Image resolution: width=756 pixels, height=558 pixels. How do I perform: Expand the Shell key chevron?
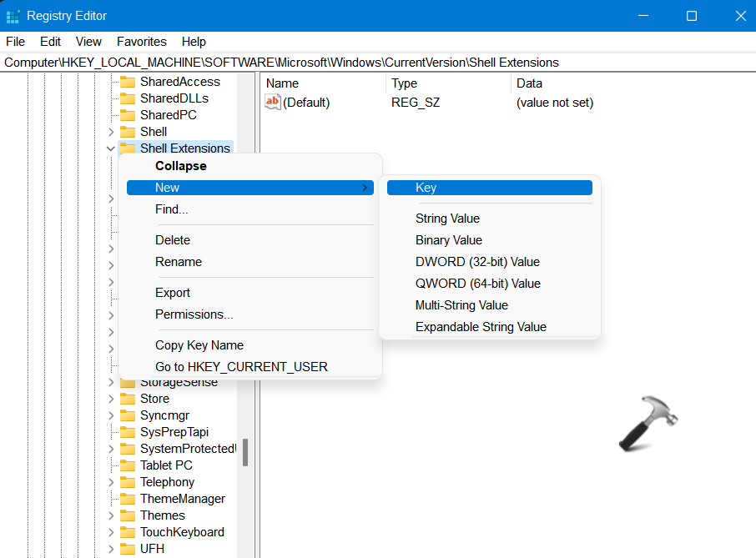[111, 132]
